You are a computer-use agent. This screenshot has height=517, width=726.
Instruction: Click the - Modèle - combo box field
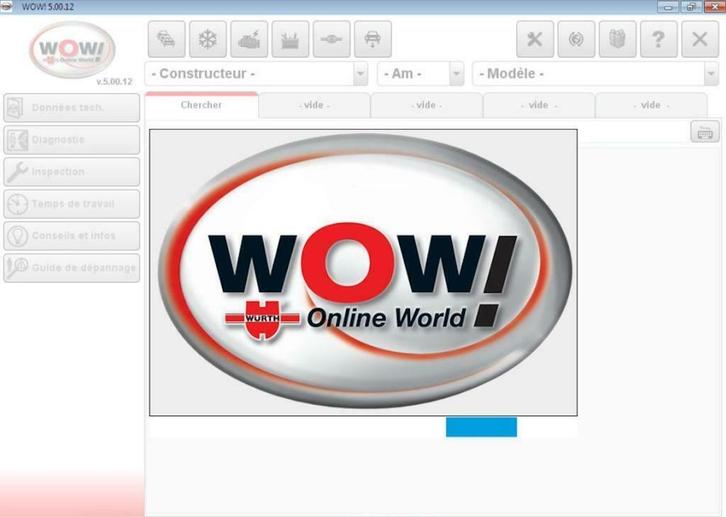[x=595, y=74]
